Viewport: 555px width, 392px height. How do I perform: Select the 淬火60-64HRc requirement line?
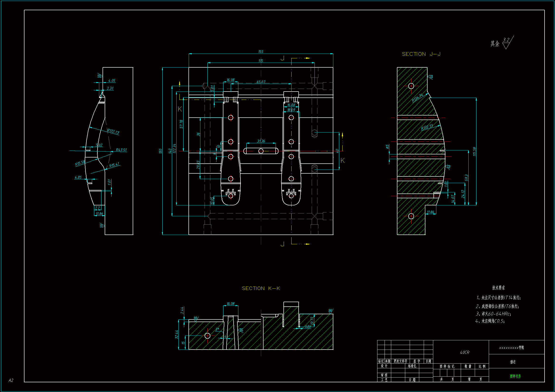pos(493,314)
